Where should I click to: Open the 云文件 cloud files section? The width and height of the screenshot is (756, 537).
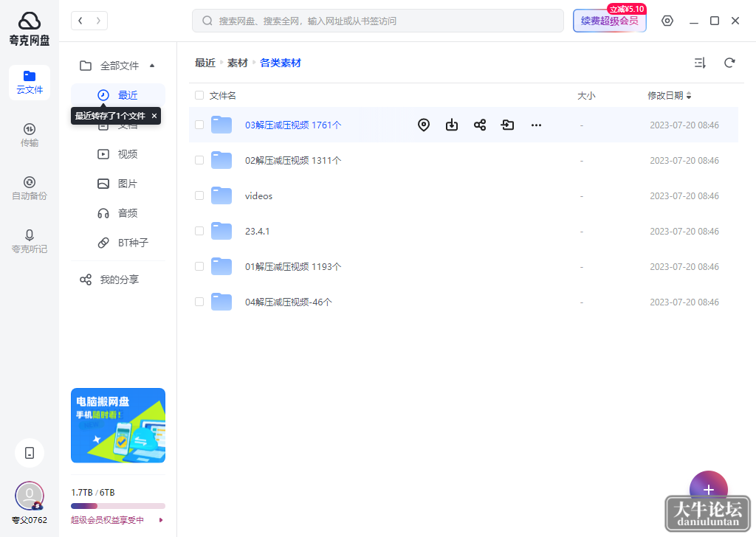click(x=30, y=83)
